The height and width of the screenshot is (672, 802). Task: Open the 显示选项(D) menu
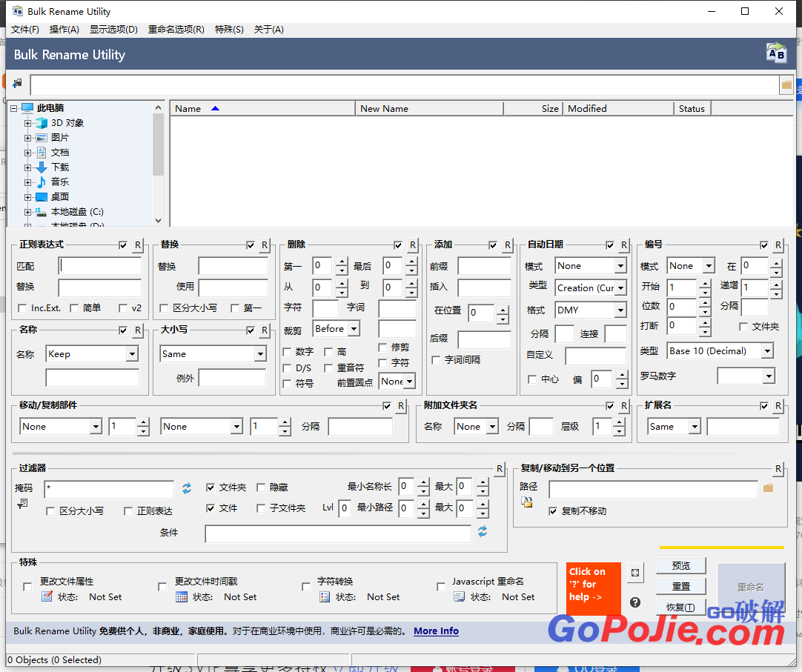[x=113, y=30]
